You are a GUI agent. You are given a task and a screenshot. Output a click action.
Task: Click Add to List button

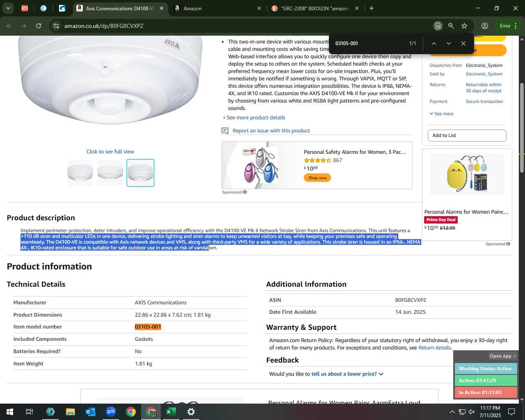click(x=467, y=135)
